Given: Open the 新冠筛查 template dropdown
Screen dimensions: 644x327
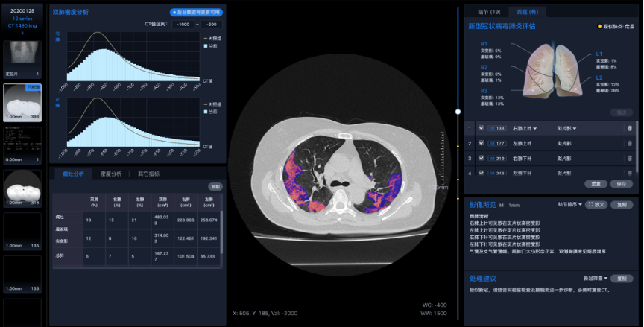Looking at the screenshot, I should (597, 278).
